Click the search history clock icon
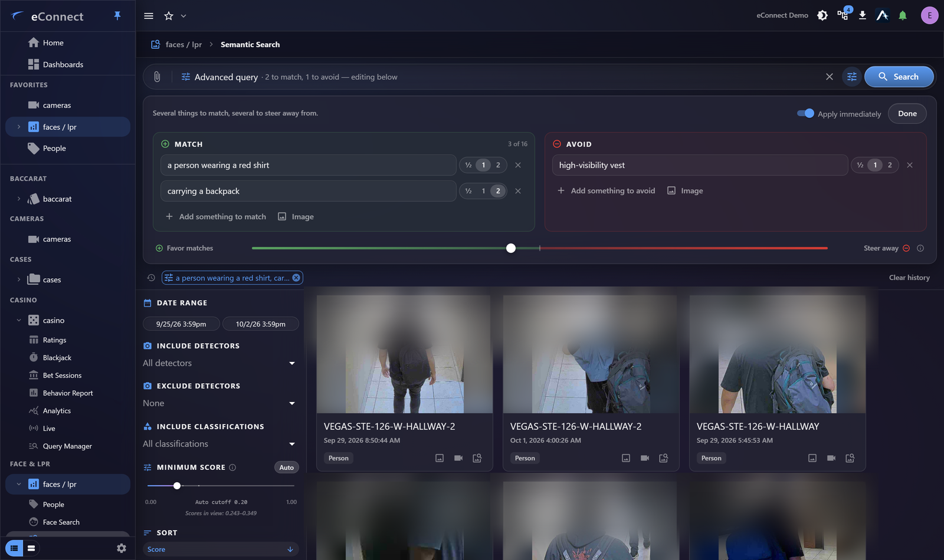The height and width of the screenshot is (560, 944). tap(151, 278)
